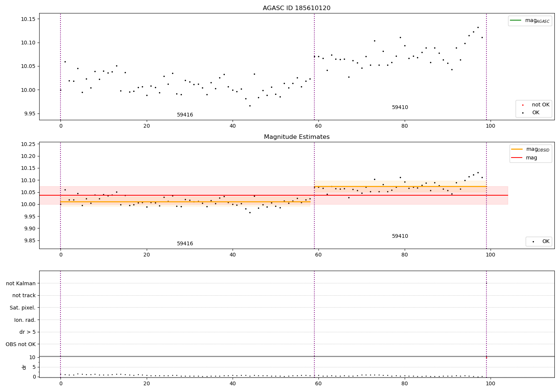The width and height of the screenshot is (560, 392).
Task: Click the mag OBSID legend label
Action: tap(538, 149)
